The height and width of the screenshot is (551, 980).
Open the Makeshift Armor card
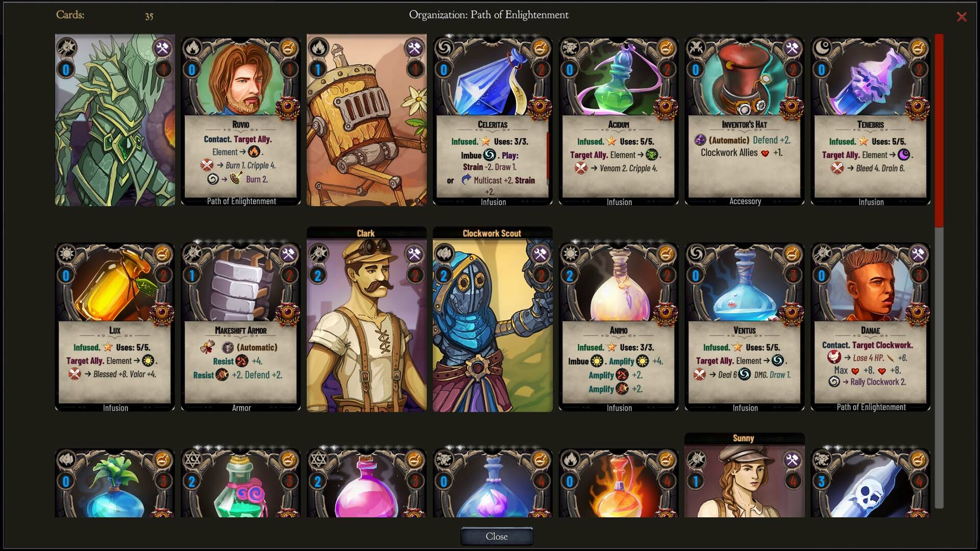(241, 327)
